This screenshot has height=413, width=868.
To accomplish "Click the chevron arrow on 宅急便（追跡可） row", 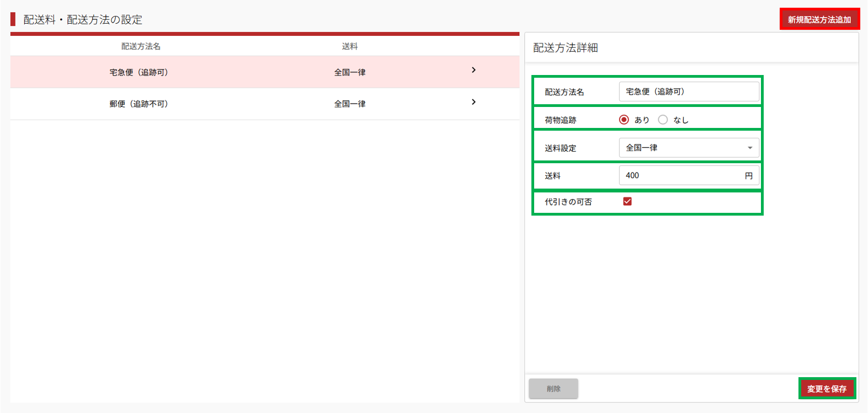I will (x=473, y=70).
